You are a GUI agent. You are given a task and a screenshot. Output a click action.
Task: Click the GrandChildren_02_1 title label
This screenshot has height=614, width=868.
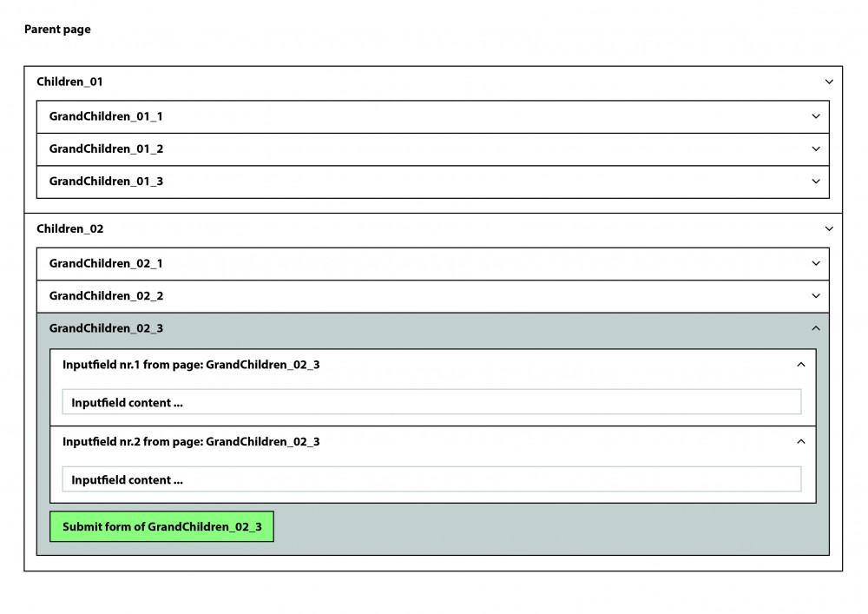106,263
